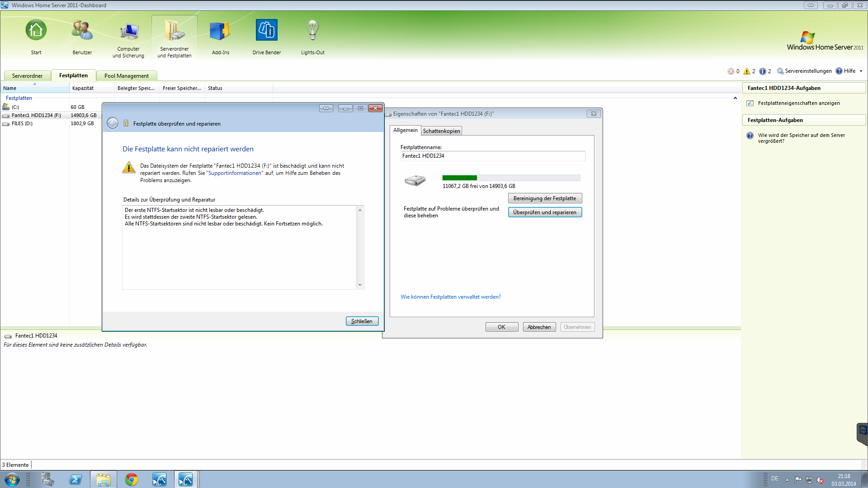Click the network tray icon
Viewport: 868px width, 488px height.
click(809, 480)
